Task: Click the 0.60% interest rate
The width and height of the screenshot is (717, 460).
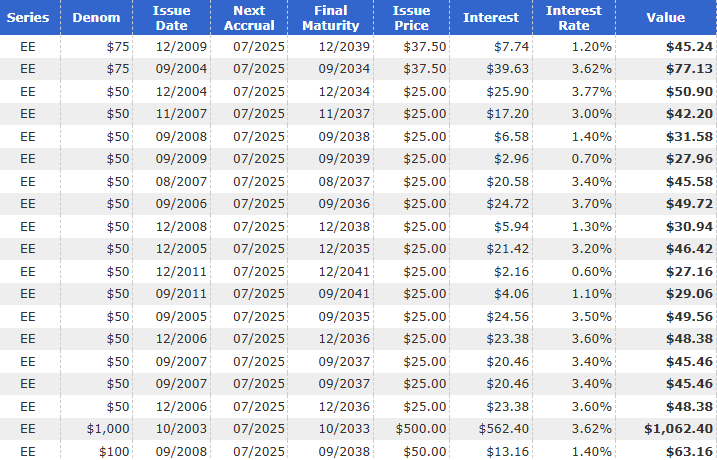Action: [x=592, y=272]
